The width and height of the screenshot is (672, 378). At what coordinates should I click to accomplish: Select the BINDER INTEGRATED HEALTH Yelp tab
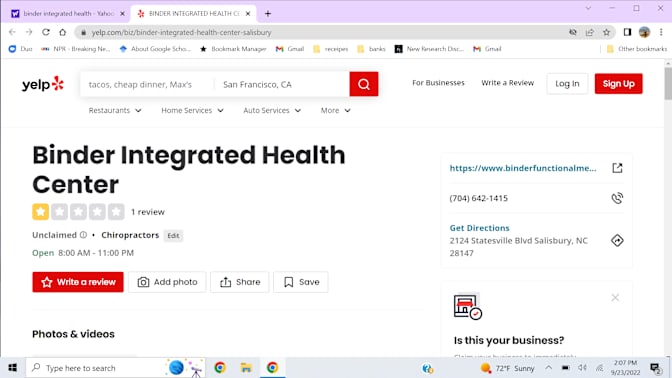(x=193, y=14)
